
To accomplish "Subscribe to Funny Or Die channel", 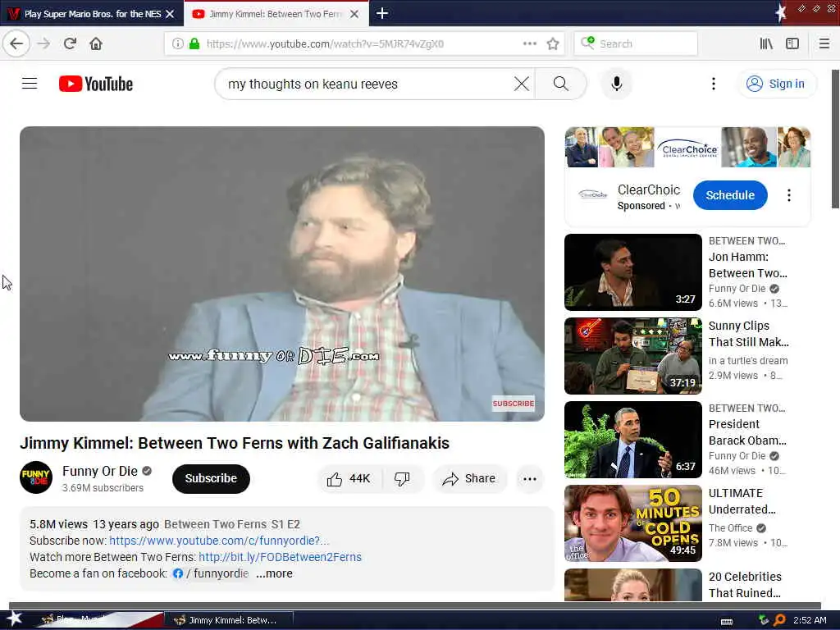I will (x=211, y=478).
